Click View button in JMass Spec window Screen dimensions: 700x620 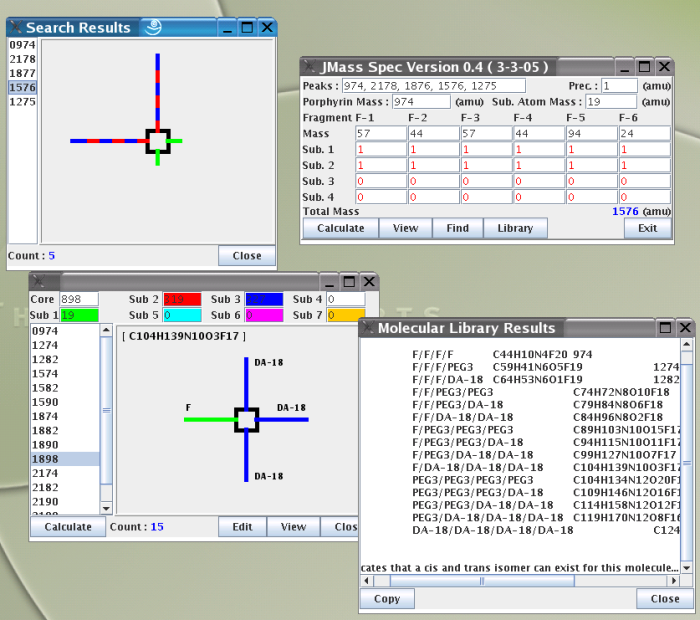pos(405,228)
